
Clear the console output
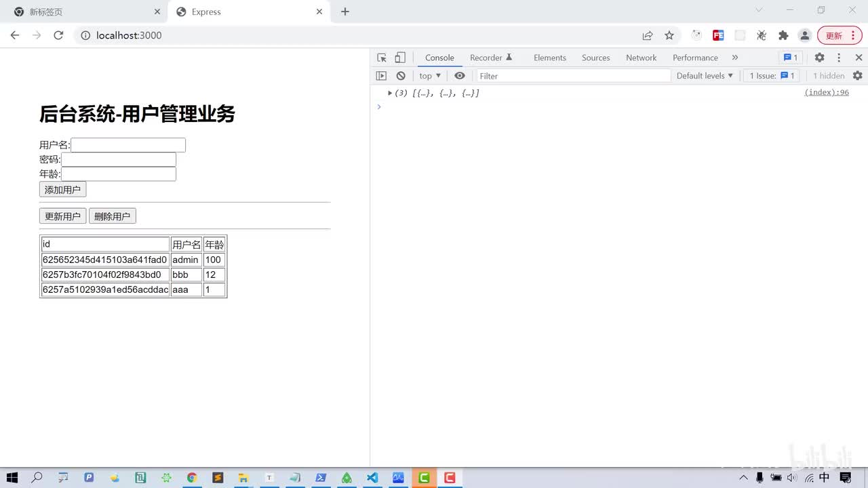(401, 76)
